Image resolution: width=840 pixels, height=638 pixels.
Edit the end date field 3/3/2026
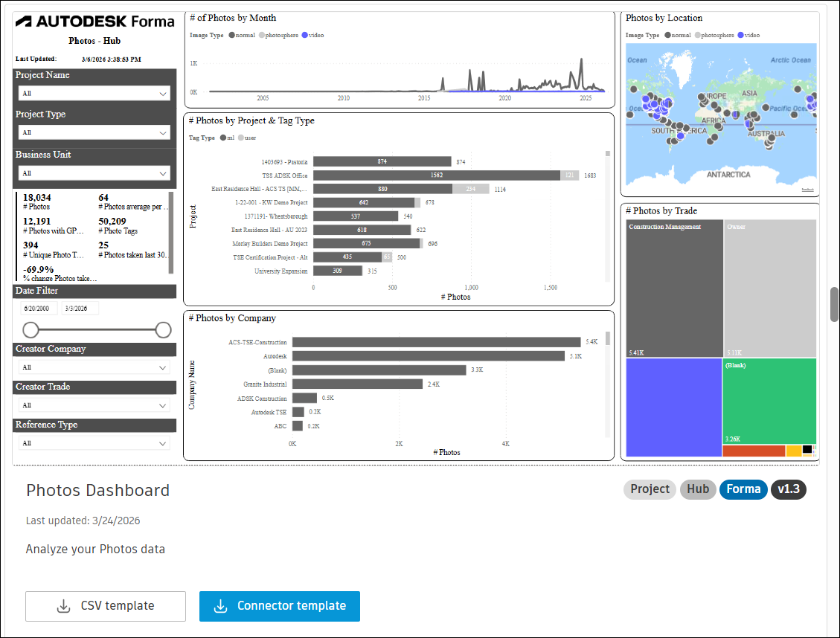click(x=80, y=309)
